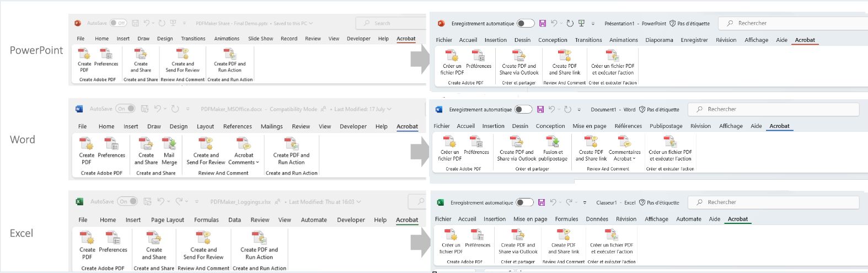The image size is (868, 273).
Task: Click Rechercher box in French Excel
Action: click(x=774, y=202)
